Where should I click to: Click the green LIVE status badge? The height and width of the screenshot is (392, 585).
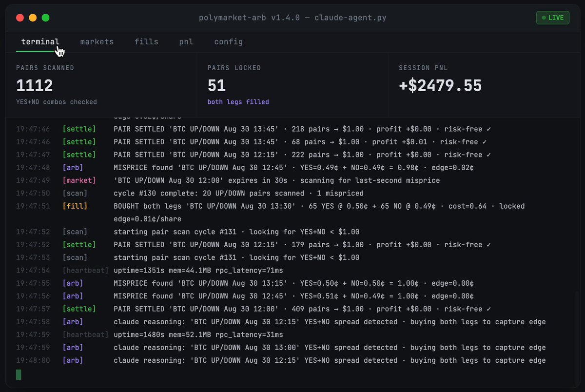point(552,18)
